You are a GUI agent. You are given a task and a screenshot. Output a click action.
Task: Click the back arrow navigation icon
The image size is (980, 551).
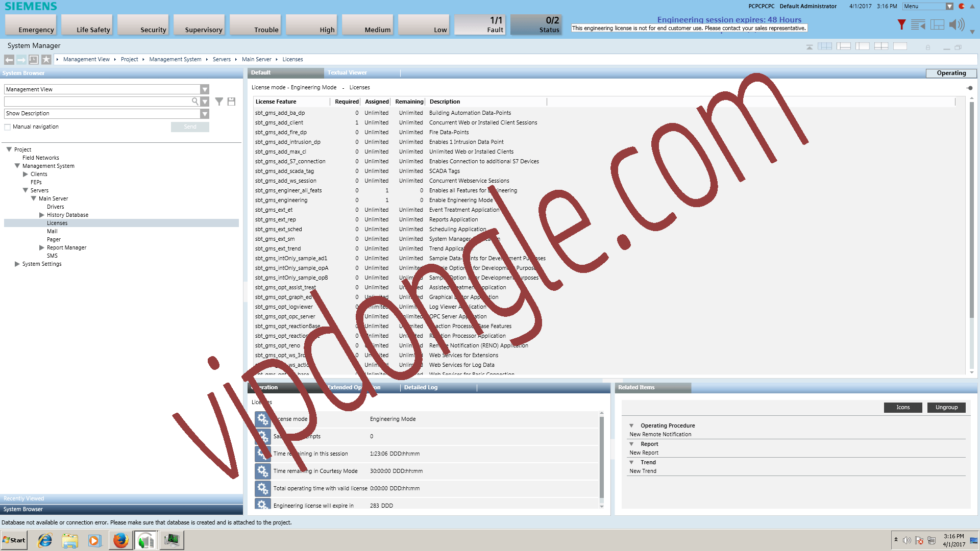(9, 60)
